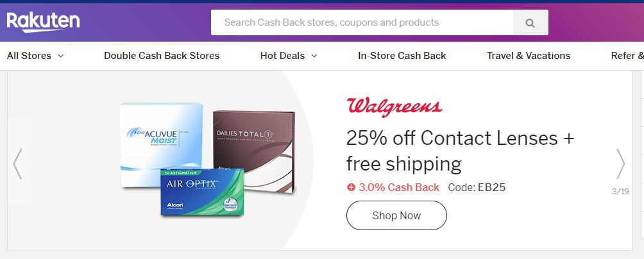The image size is (644, 259).
Task: Expand the All Stores dropdown chevron
Action: click(61, 56)
